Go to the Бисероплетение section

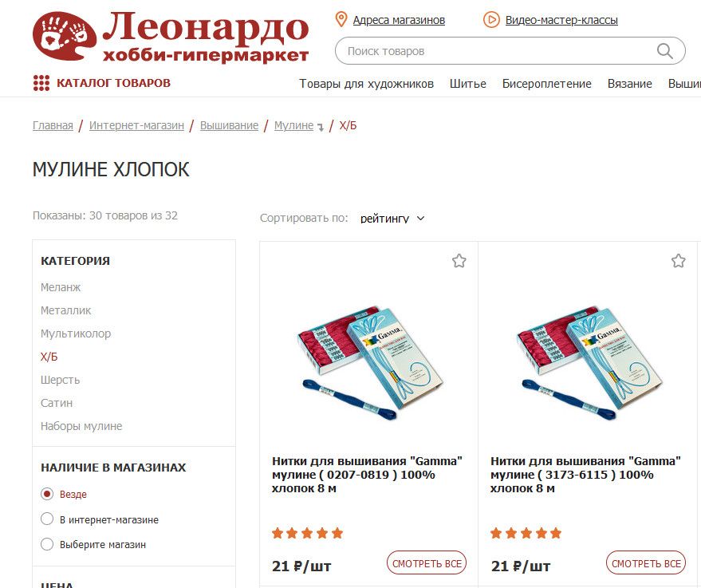[x=546, y=84]
